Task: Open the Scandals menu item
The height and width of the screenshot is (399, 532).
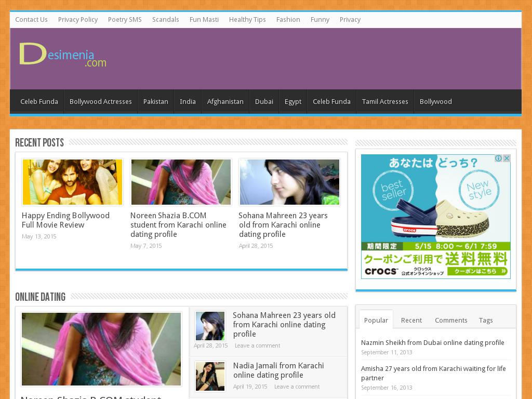Action: click(x=166, y=20)
